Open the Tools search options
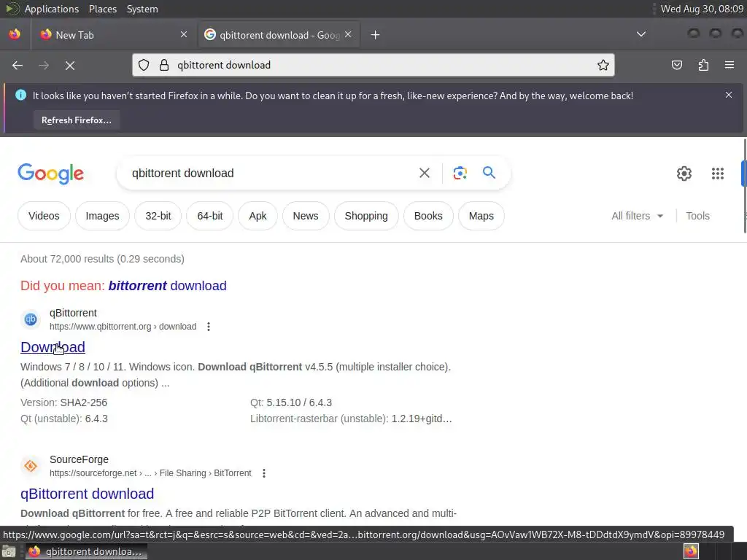 coord(697,216)
